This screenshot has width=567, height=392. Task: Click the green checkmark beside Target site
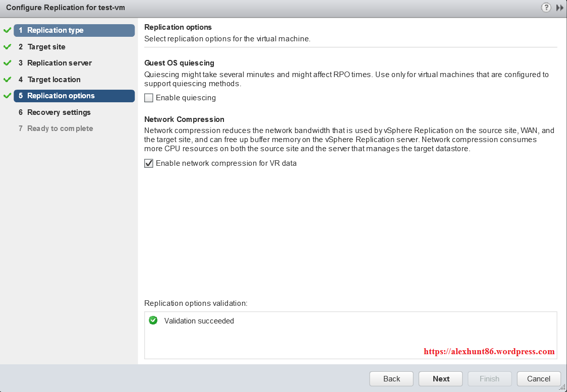click(7, 47)
